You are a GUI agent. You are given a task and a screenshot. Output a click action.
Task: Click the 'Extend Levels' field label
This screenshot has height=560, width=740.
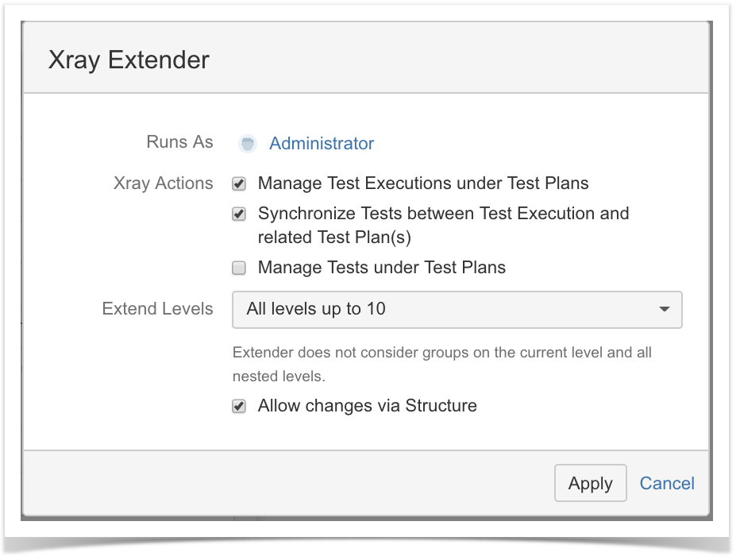[x=158, y=309]
